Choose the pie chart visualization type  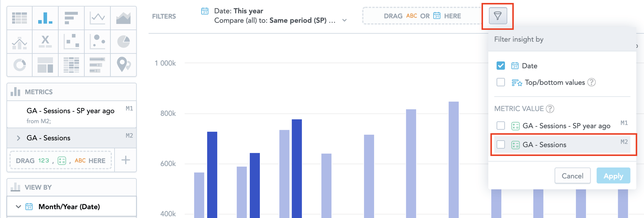click(123, 41)
